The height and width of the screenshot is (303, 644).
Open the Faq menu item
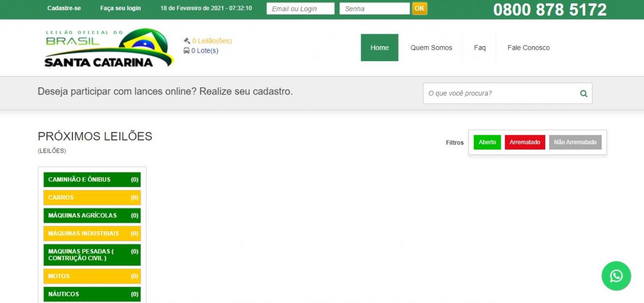click(x=480, y=48)
